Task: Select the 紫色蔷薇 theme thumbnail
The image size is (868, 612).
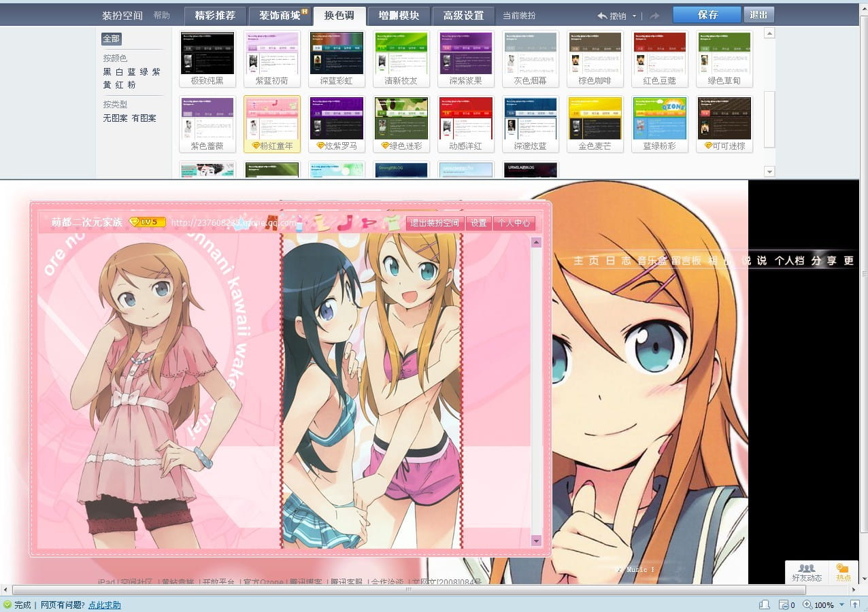Action: pyautogui.click(x=207, y=124)
